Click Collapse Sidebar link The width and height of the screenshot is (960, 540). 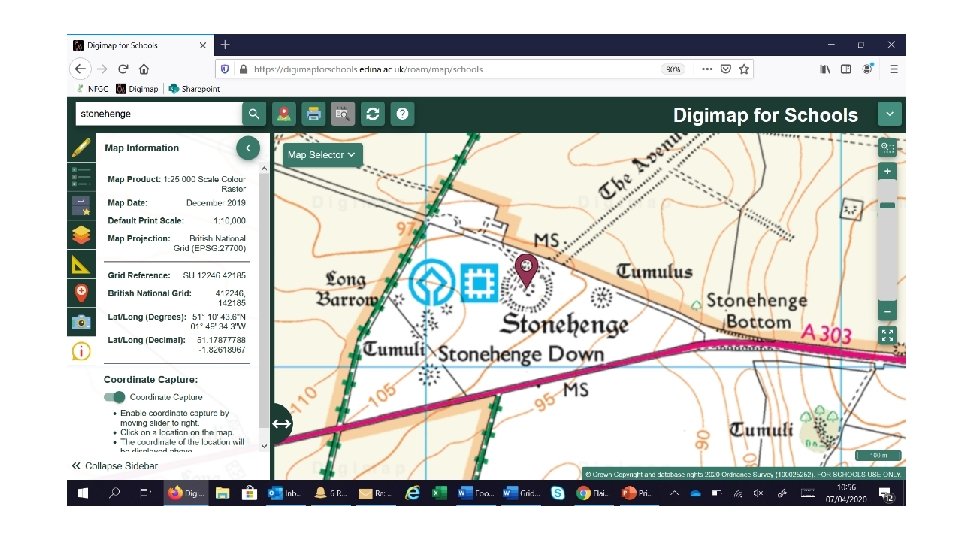tap(114, 466)
